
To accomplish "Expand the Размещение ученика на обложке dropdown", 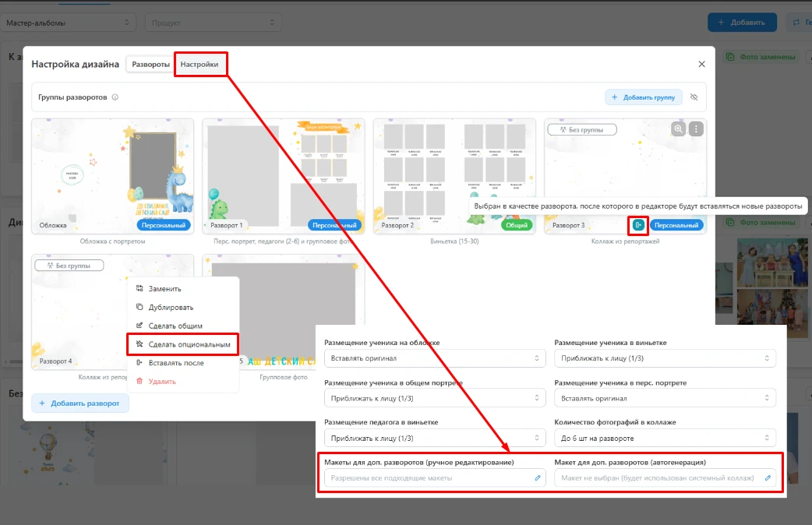I will [435, 358].
